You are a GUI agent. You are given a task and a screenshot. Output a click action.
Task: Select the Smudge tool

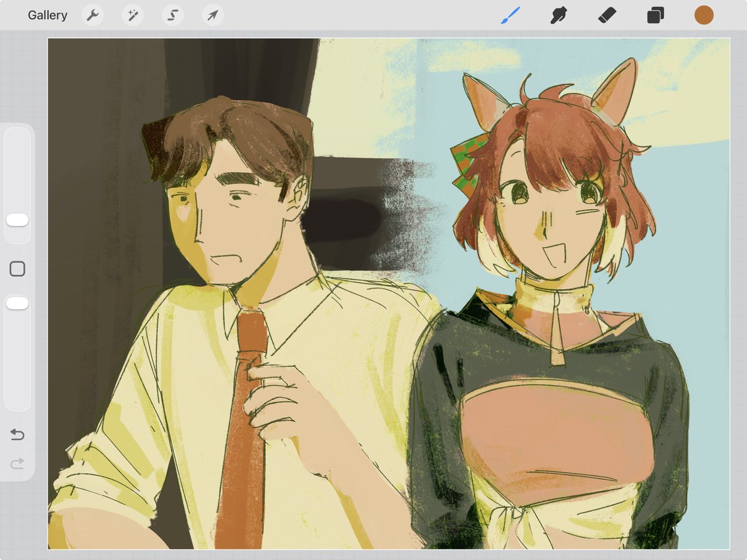coord(559,16)
